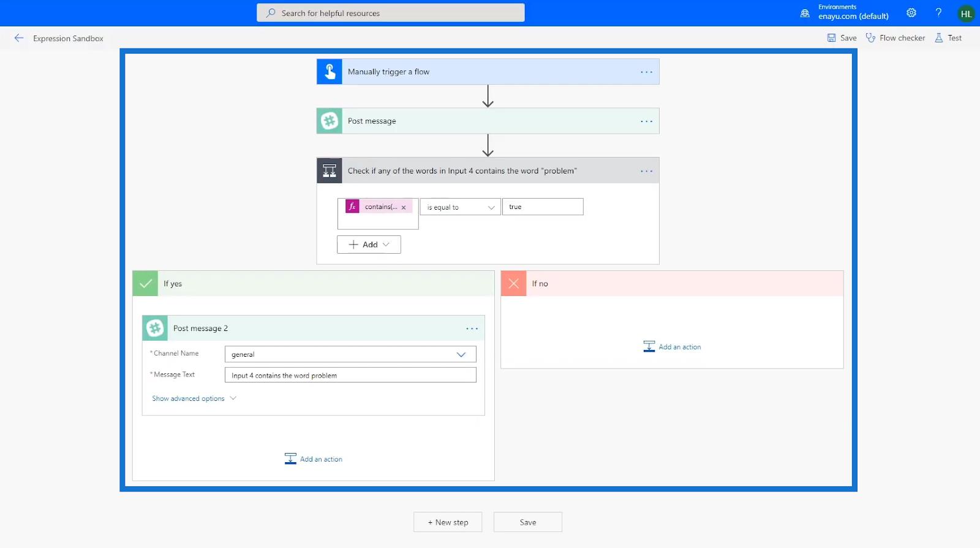Click the If no branch label

point(540,284)
